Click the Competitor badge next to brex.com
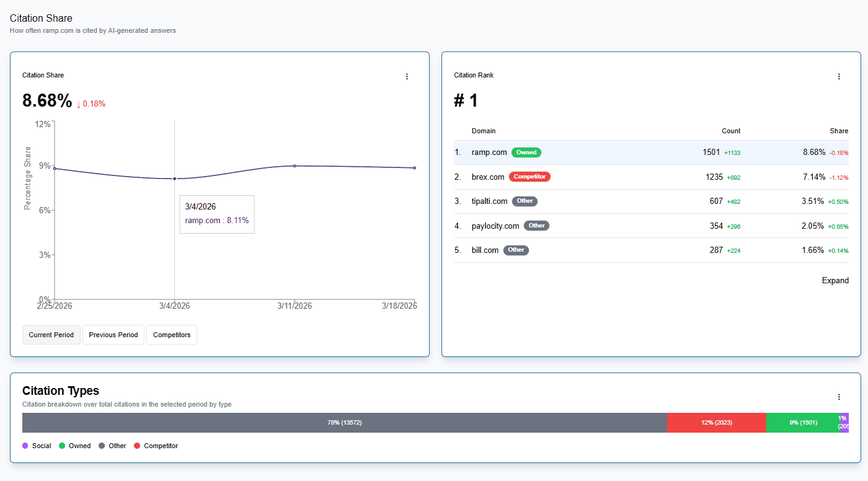The image size is (868, 481). 529,176
